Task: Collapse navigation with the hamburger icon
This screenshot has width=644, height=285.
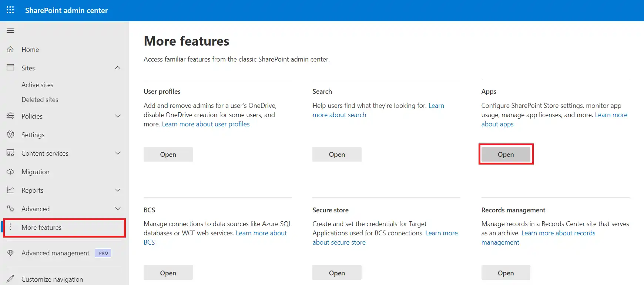Action: 10,30
